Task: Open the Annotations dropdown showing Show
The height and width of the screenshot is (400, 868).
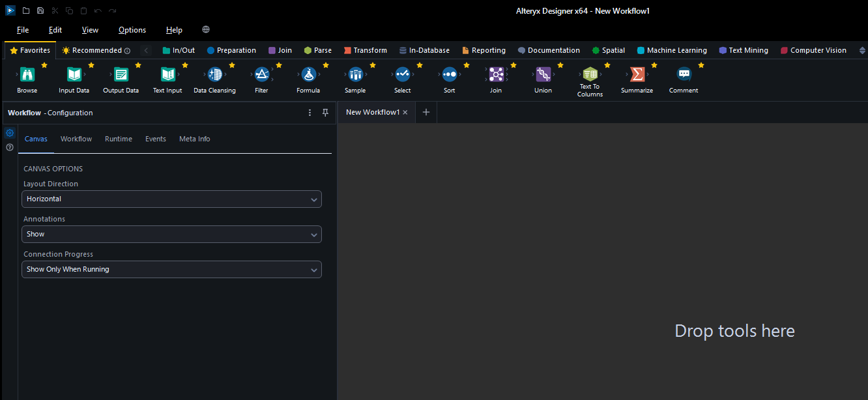Action: tap(171, 234)
